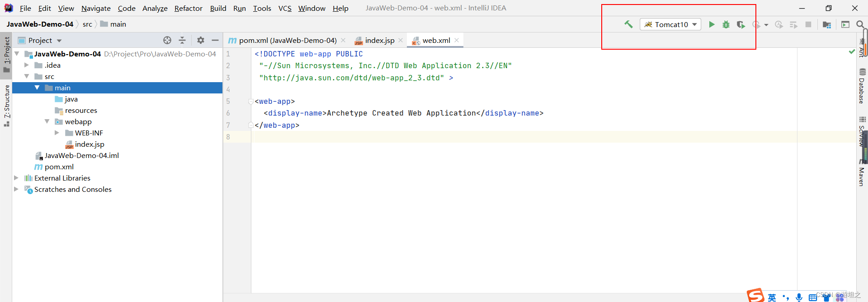Expand Scratches and Consoles node
This screenshot has height=302, width=868.
point(16,189)
